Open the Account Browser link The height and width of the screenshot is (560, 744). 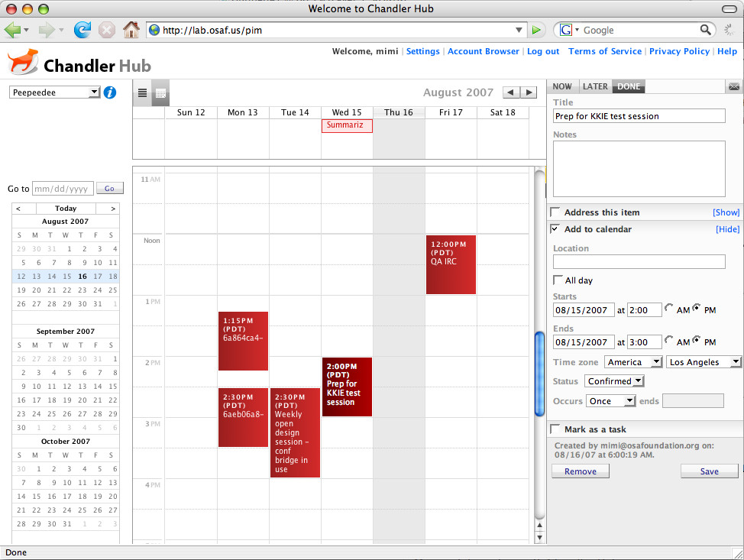click(483, 51)
